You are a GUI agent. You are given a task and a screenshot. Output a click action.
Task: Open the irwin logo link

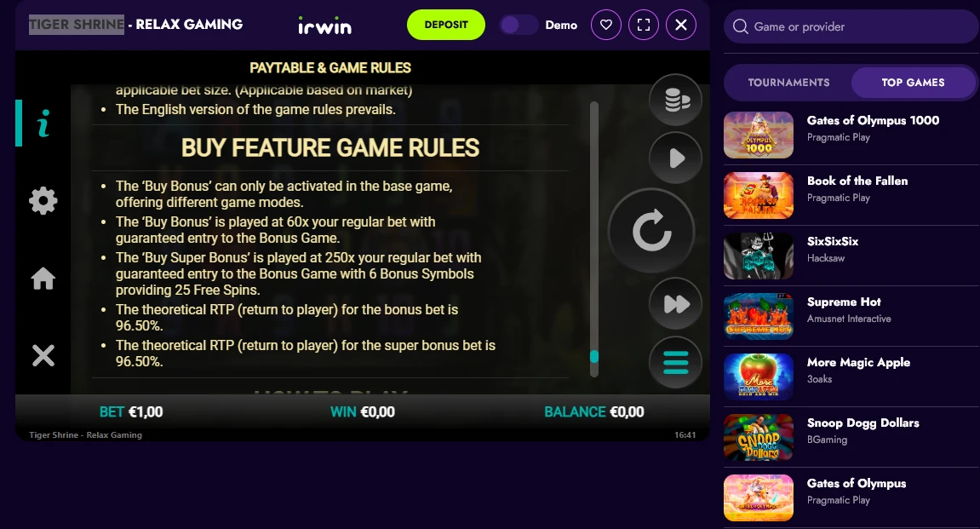point(324,26)
